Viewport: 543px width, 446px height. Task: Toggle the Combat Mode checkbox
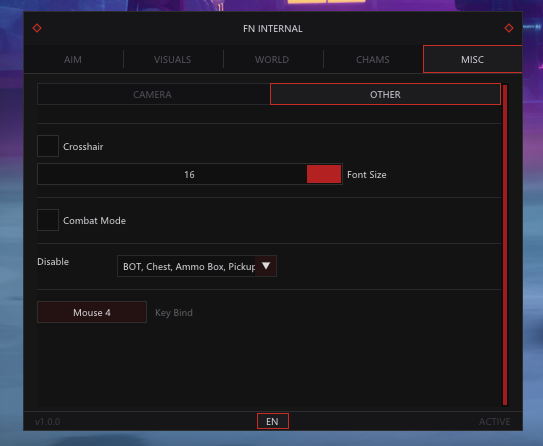point(48,220)
